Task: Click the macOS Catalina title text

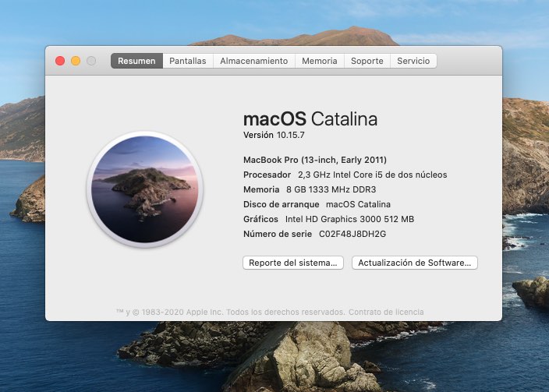Action: pos(310,119)
